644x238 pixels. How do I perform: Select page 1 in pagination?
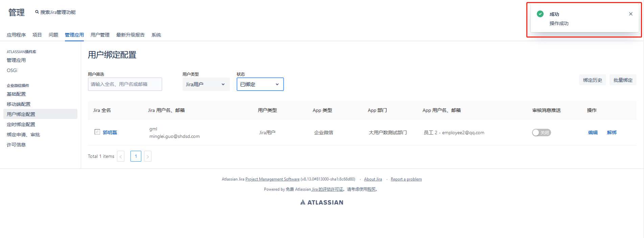tap(136, 156)
